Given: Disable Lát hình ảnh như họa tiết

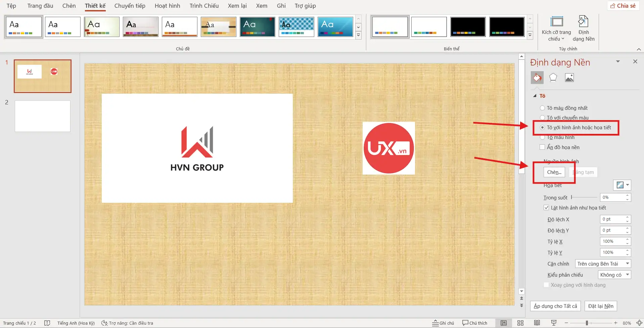Looking at the screenshot, I should tap(546, 207).
